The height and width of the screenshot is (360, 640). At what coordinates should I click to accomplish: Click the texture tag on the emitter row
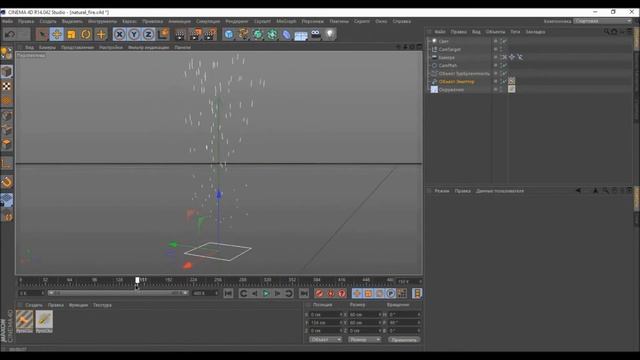coord(511,81)
